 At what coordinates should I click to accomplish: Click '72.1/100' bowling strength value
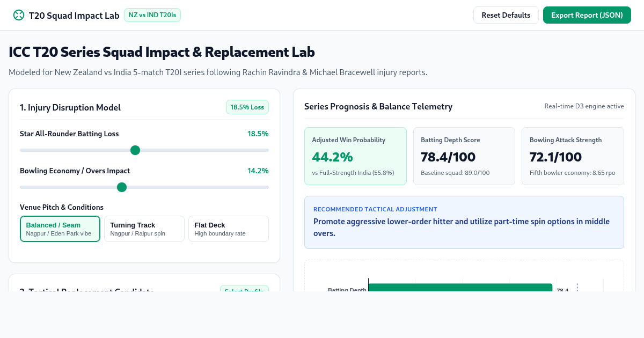pos(556,157)
